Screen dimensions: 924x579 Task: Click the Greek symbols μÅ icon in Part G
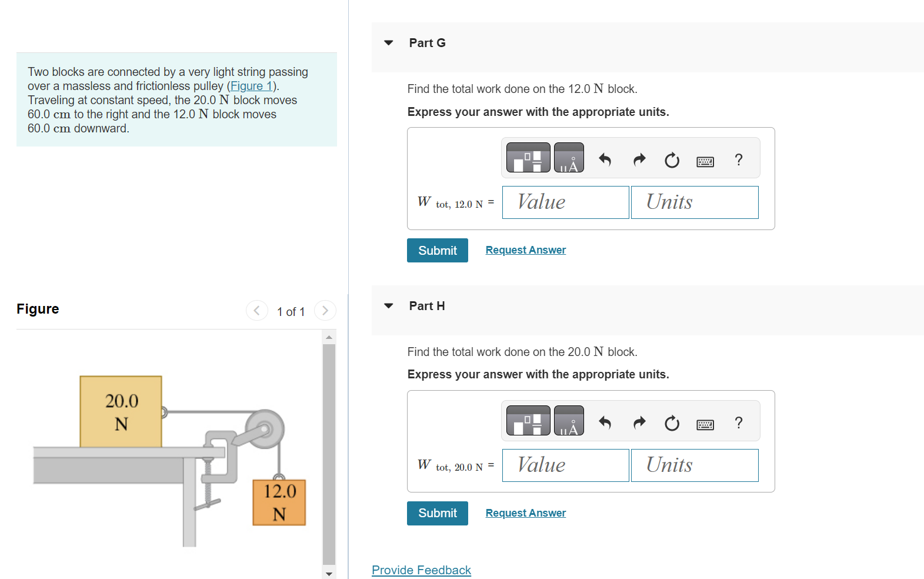point(569,157)
